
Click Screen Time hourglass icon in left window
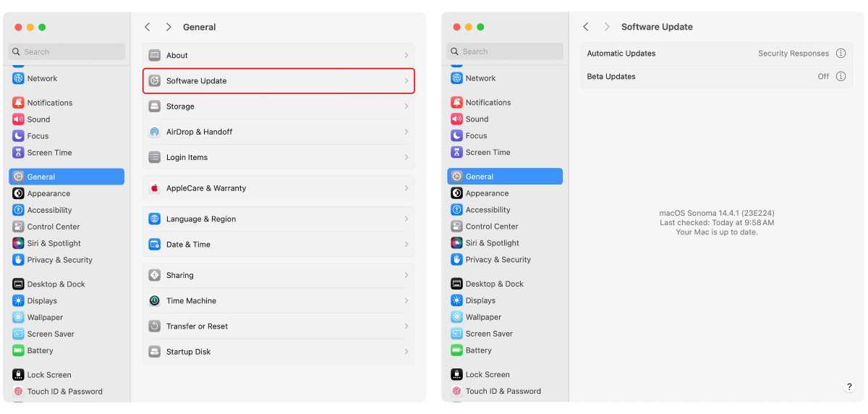(x=18, y=153)
